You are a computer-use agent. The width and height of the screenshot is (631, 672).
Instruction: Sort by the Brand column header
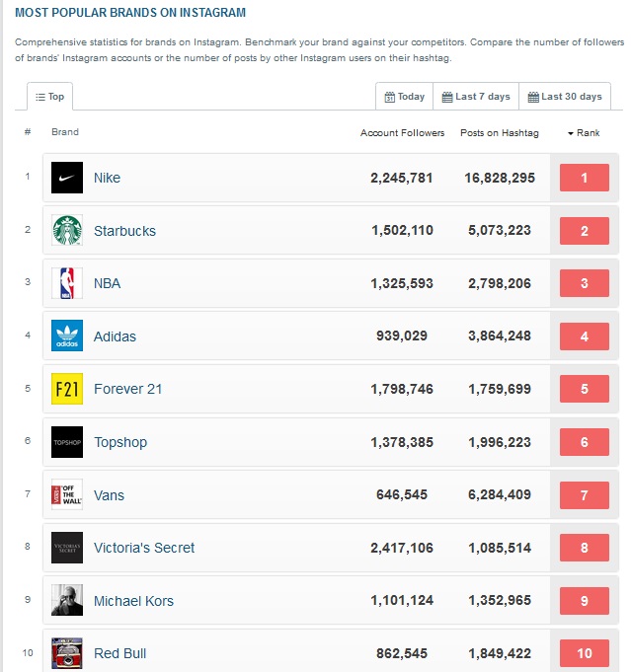click(x=65, y=132)
